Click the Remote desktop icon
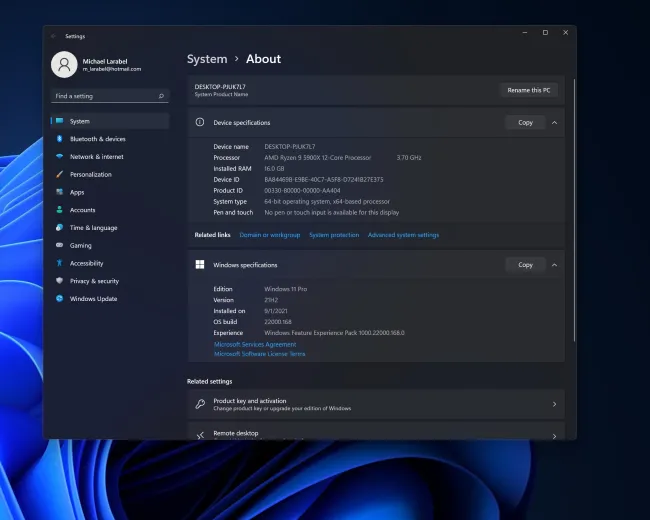 point(200,435)
